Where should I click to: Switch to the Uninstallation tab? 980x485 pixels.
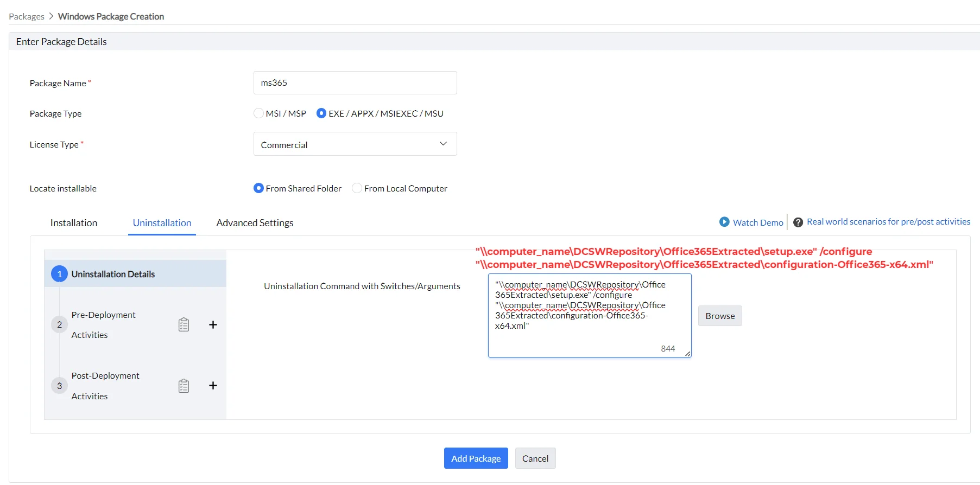pos(162,223)
